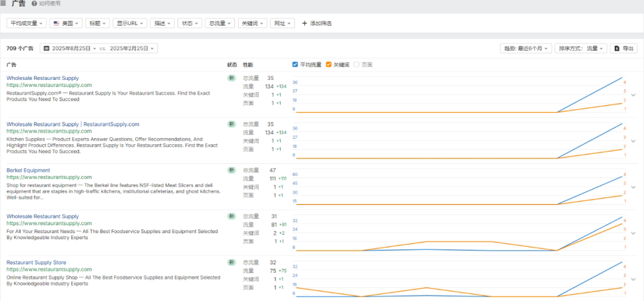Open the 平均成交量 filter menu
644x301 pixels.
tap(27, 23)
